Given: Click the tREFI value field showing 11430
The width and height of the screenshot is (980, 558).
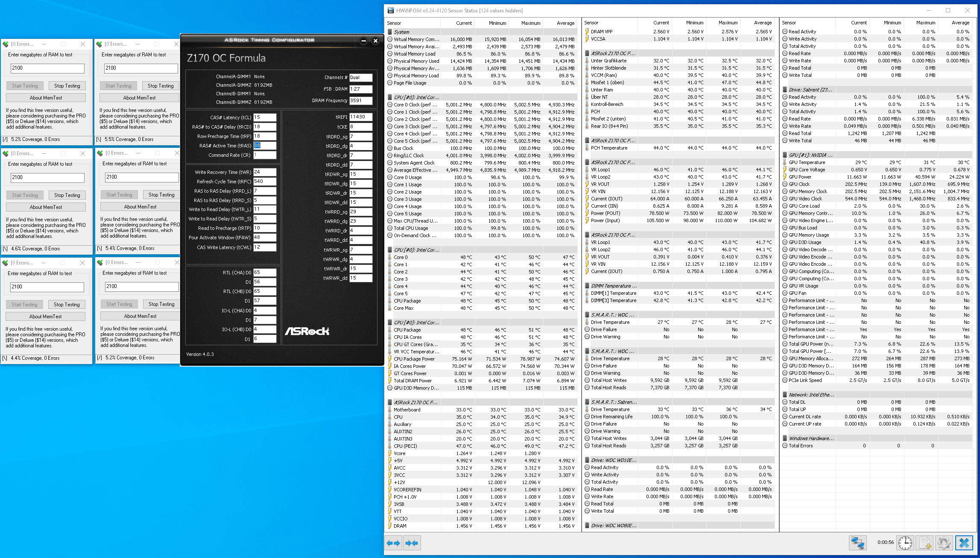Looking at the screenshot, I should click(x=361, y=117).
